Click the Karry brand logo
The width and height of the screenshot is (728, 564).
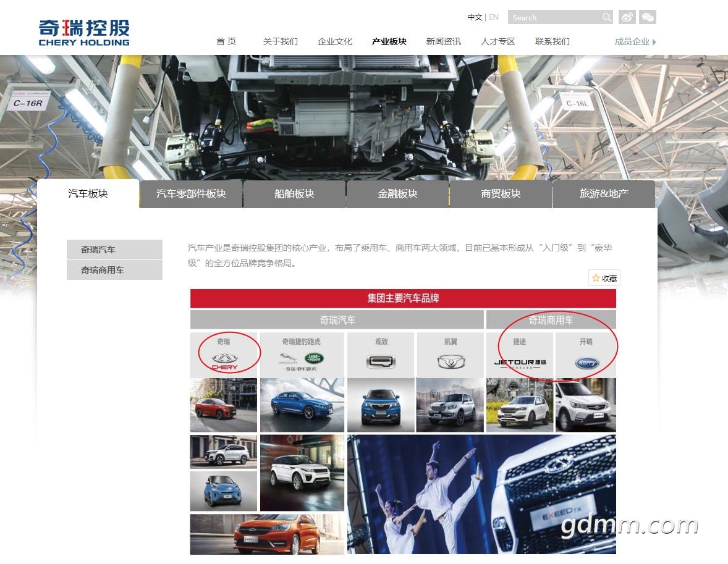586,363
